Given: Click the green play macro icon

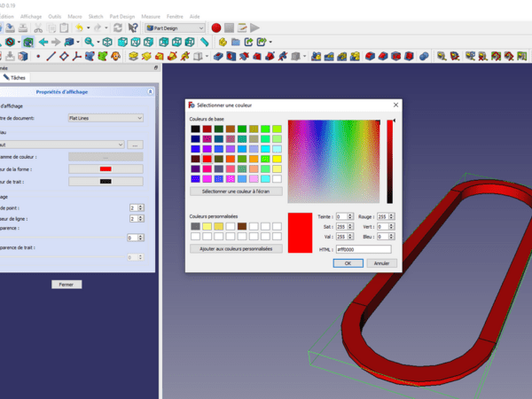Looking at the screenshot, I should [255, 28].
